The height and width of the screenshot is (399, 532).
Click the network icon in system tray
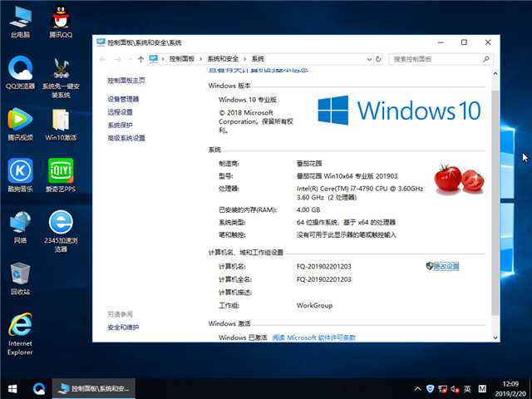coord(441,388)
